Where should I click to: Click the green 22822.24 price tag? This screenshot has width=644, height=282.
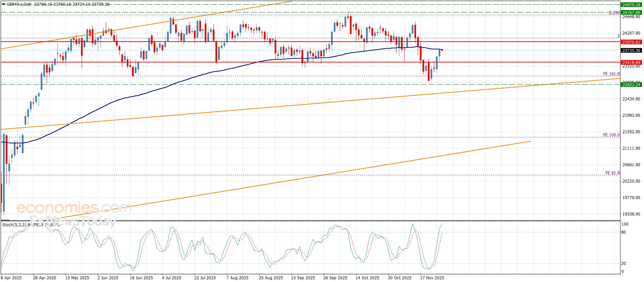coord(632,85)
